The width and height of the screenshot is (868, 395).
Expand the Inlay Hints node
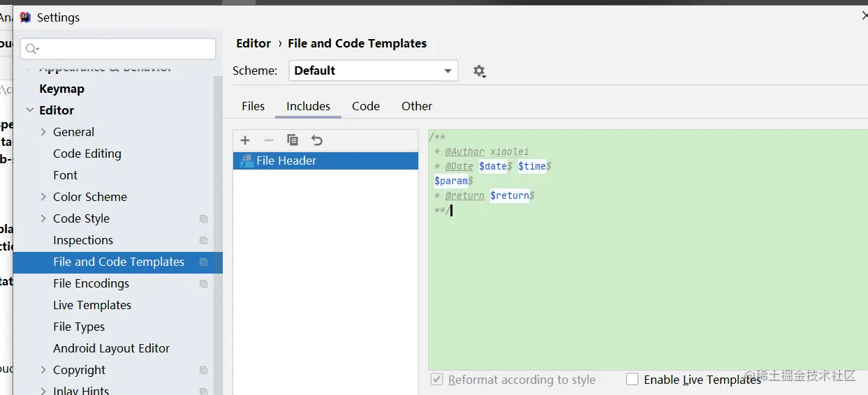click(x=44, y=391)
